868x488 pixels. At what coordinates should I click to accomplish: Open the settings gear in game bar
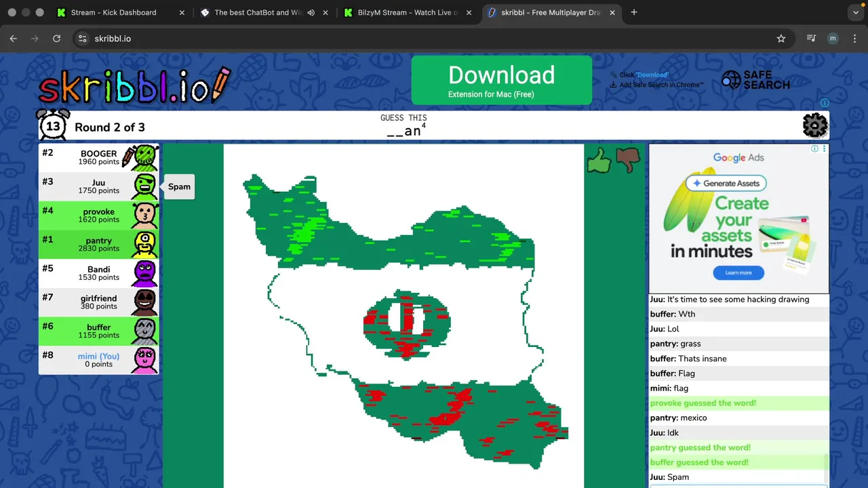[814, 125]
